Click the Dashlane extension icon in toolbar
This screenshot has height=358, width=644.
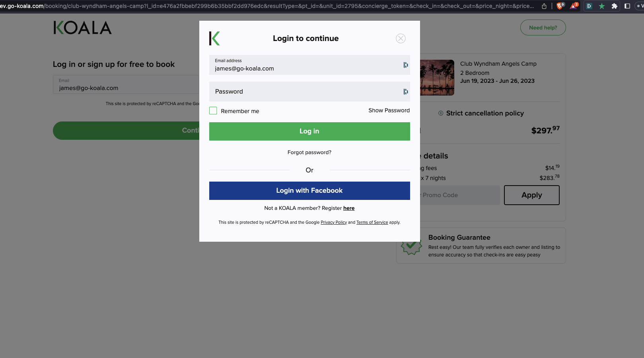[x=589, y=6]
